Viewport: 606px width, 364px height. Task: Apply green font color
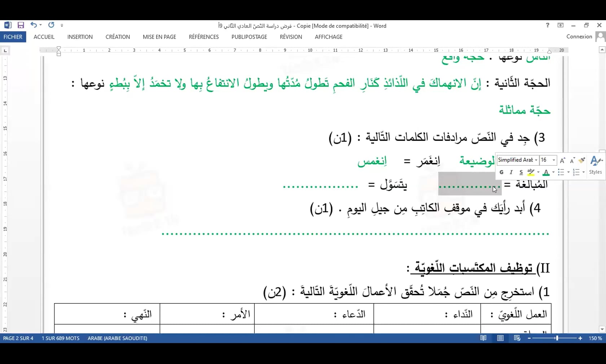546,172
